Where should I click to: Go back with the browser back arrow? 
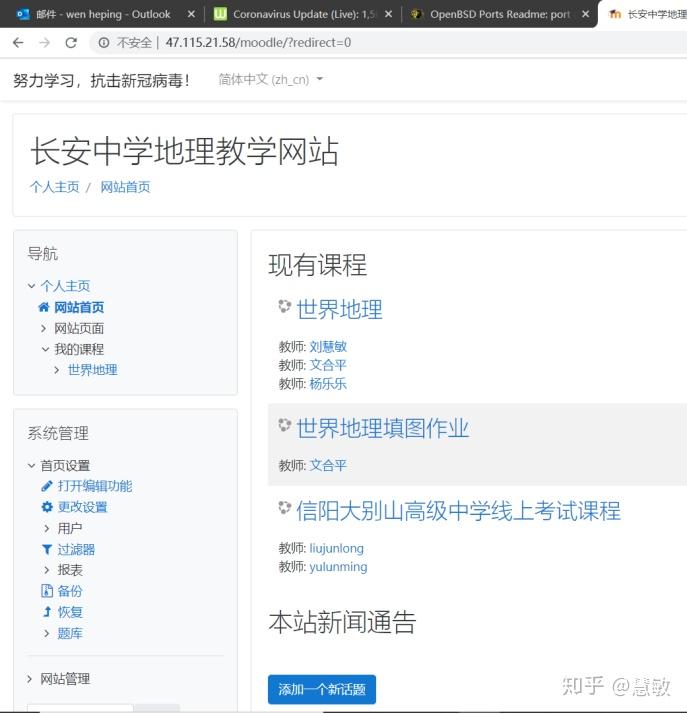pyautogui.click(x=18, y=43)
